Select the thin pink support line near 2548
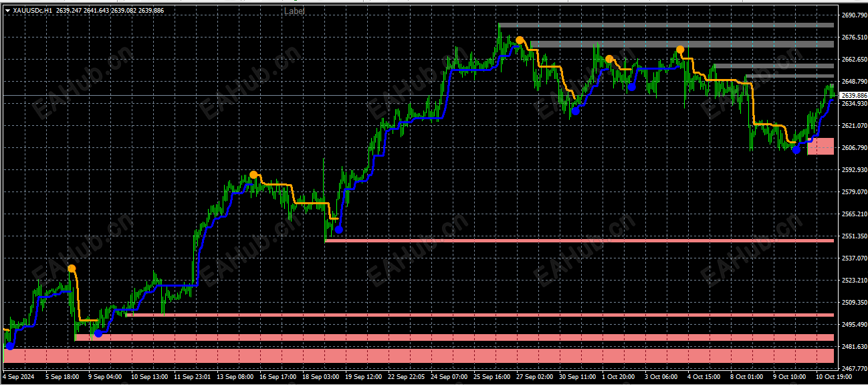This screenshot has width=868, height=385. click(x=579, y=240)
